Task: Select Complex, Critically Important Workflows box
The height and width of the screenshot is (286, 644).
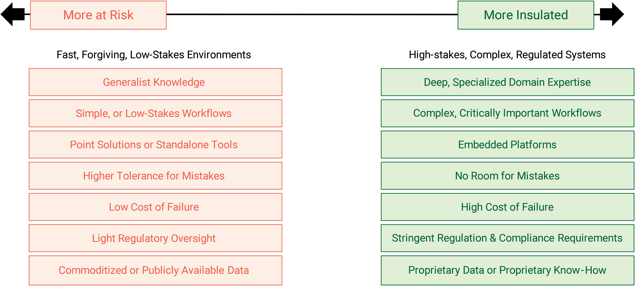Action: pyautogui.click(x=507, y=113)
